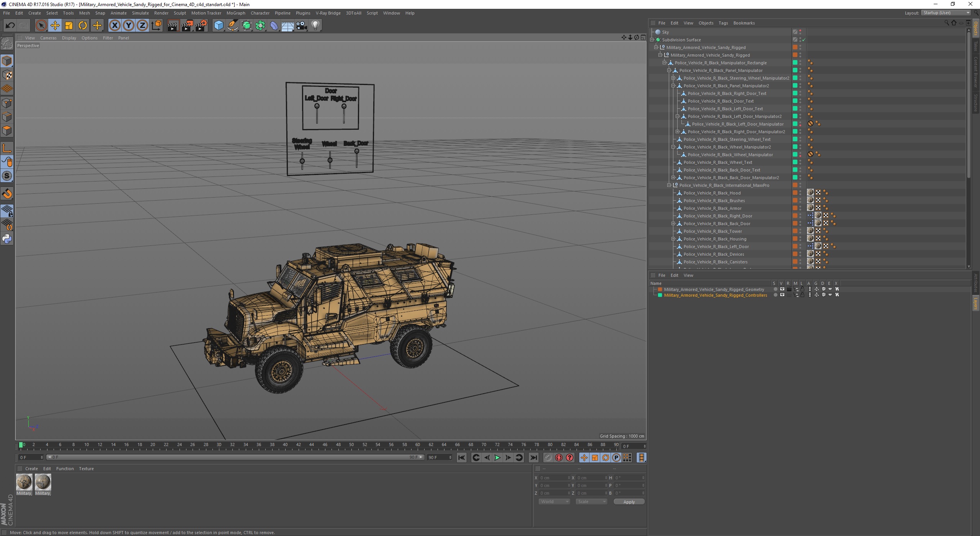This screenshot has height=536, width=980.
Task: Add a Camera object
Action: pyautogui.click(x=302, y=26)
